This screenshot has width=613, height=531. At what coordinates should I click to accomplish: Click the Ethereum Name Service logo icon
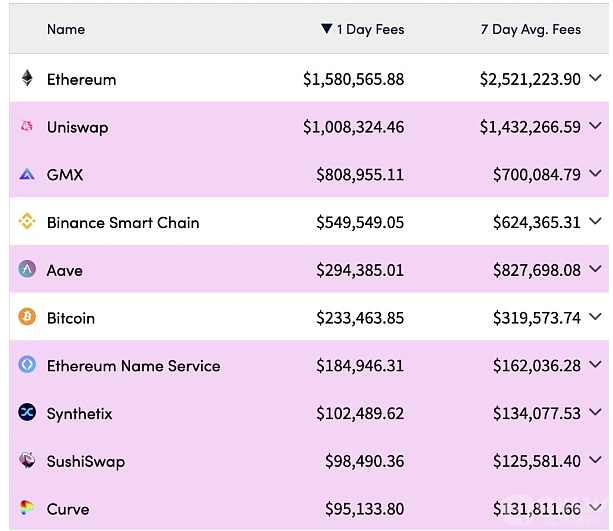(x=27, y=364)
